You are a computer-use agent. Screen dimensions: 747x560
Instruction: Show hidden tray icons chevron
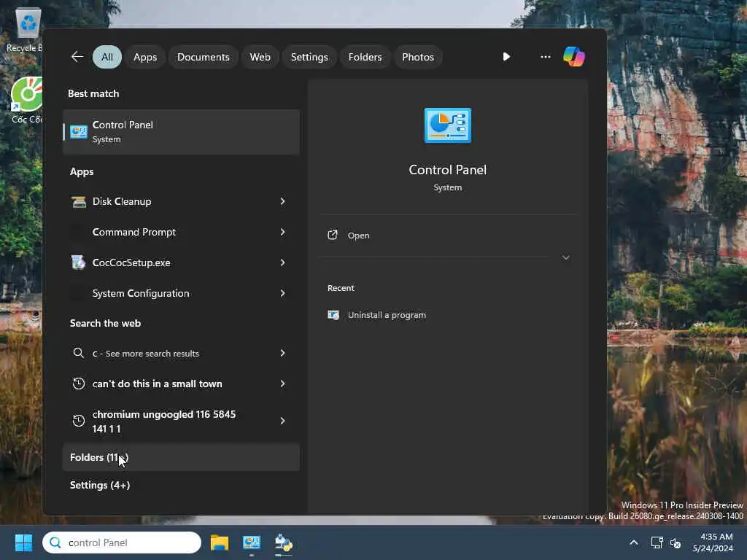click(x=634, y=542)
